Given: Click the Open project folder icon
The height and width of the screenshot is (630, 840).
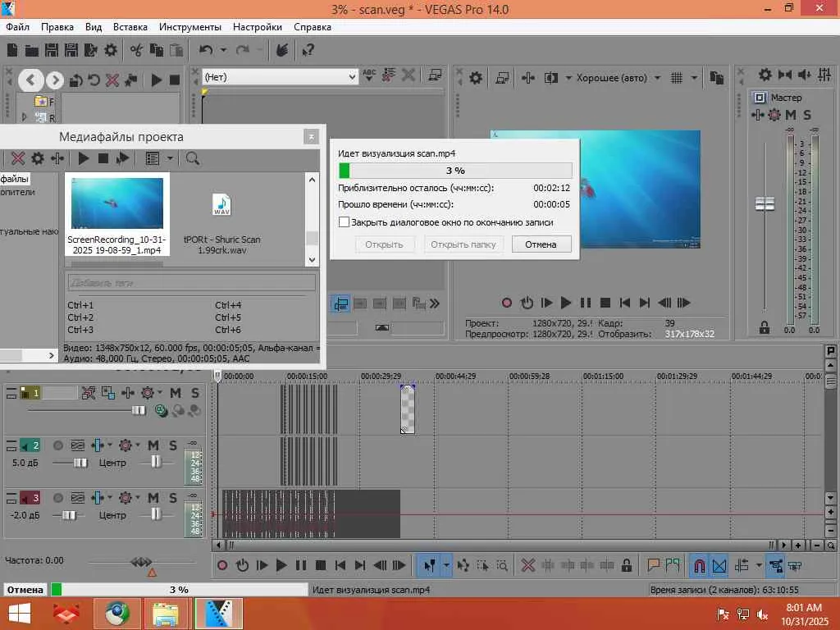Looking at the screenshot, I should click(32, 50).
